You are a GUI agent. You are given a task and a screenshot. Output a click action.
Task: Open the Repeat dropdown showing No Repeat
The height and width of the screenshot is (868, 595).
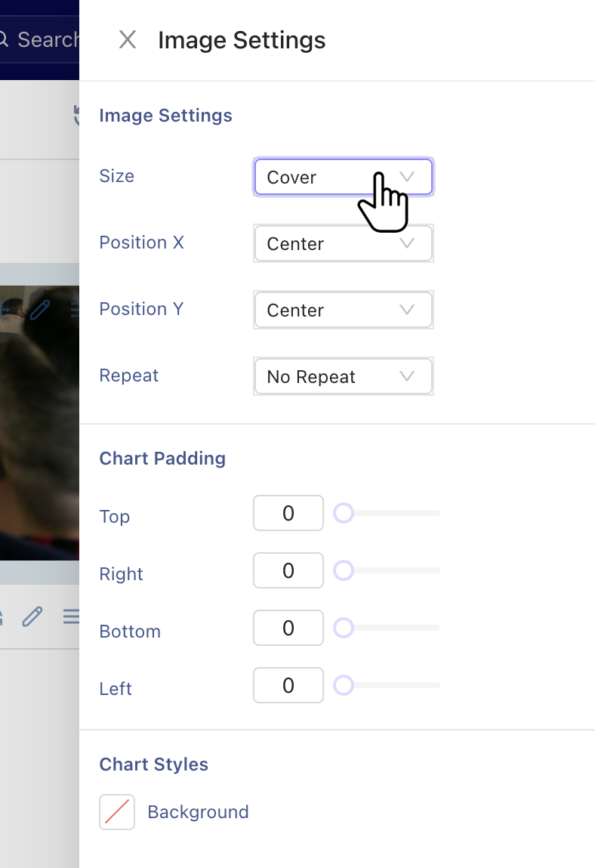click(343, 376)
